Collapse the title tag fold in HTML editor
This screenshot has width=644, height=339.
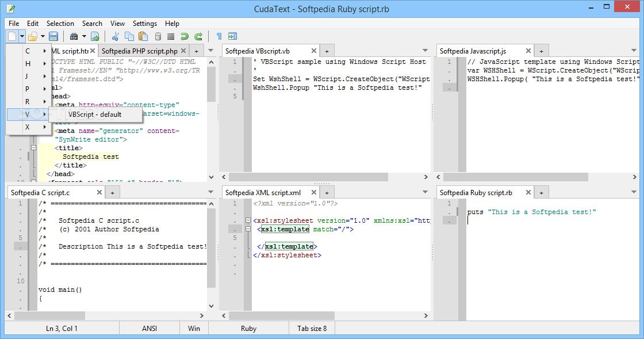[34, 148]
